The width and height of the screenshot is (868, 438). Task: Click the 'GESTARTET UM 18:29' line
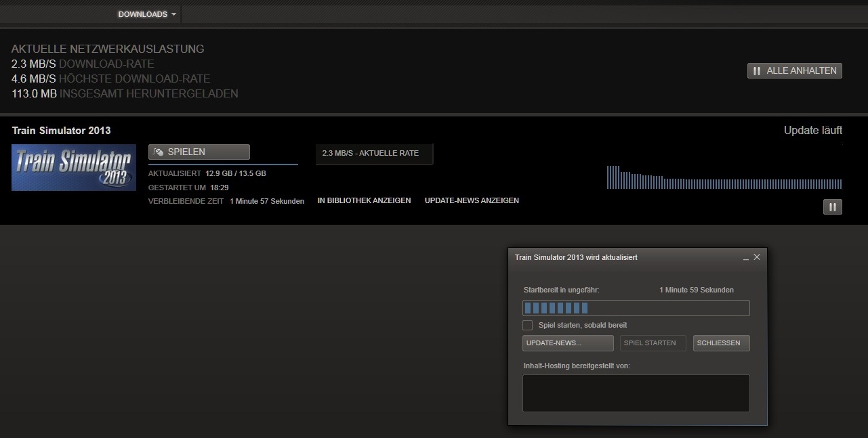pyautogui.click(x=188, y=187)
